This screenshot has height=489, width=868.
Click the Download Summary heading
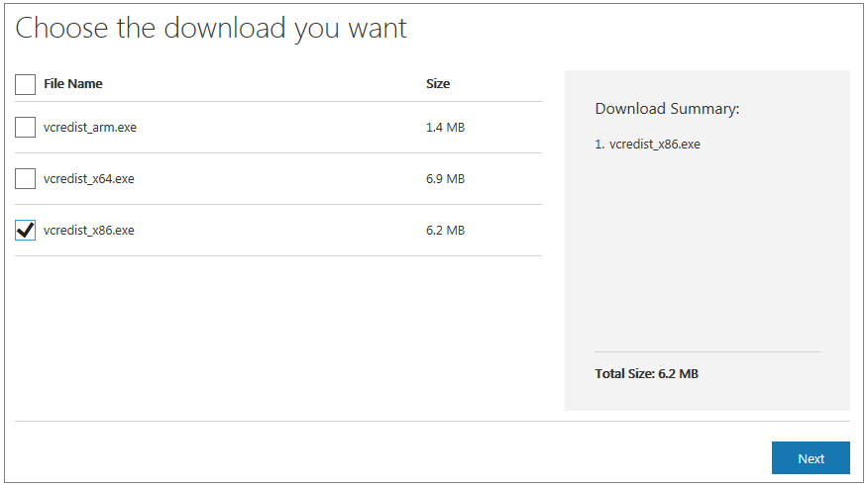pyautogui.click(x=667, y=109)
